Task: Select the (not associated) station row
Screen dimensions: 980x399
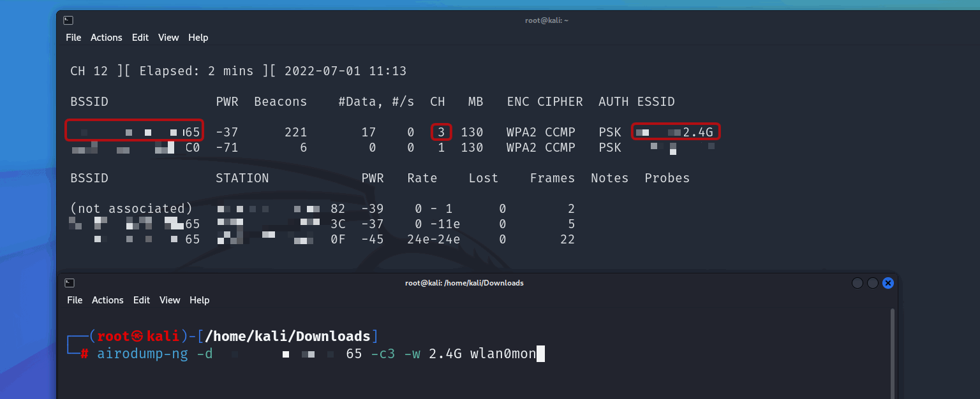Action: point(131,208)
